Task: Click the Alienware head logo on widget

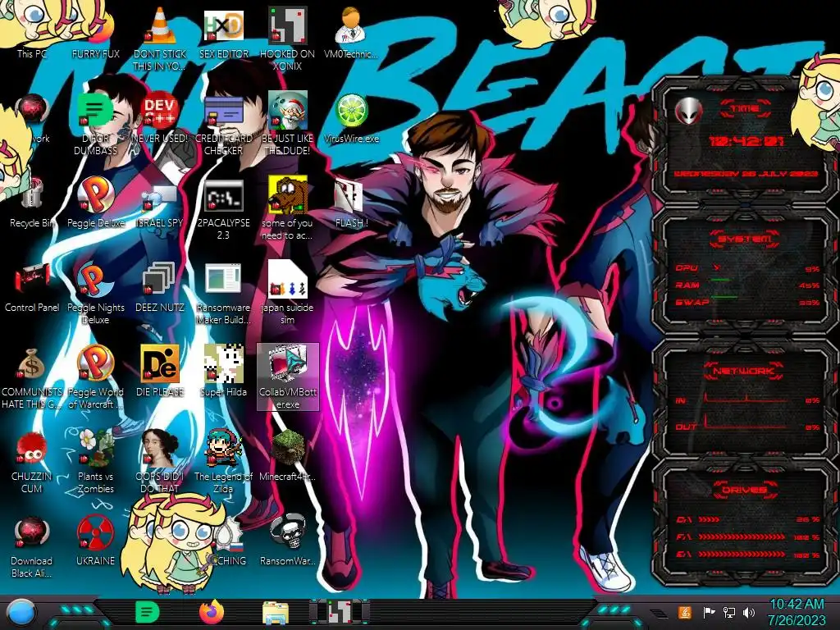Action: click(x=688, y=111)
